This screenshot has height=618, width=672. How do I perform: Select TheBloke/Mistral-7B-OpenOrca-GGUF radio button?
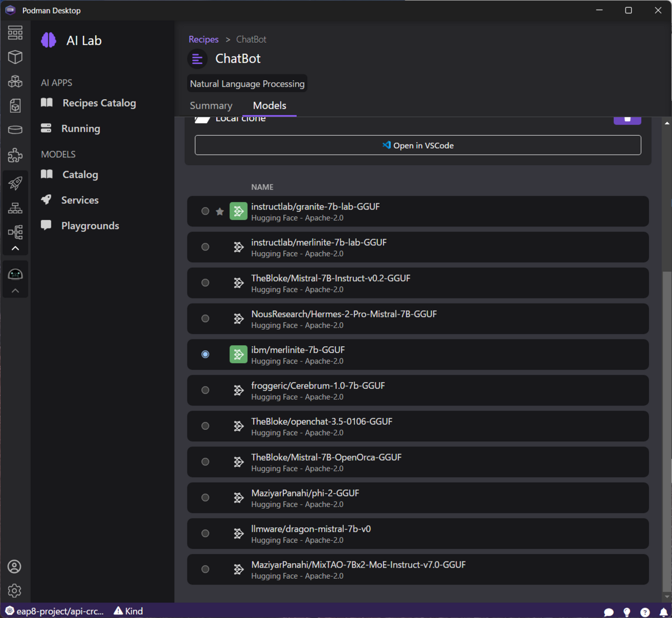pos(206,462)
